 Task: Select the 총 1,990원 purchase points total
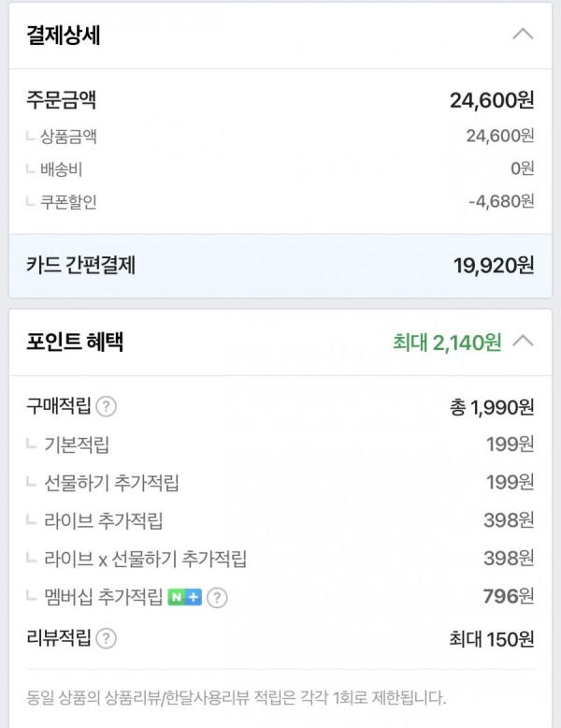(492, 407)
